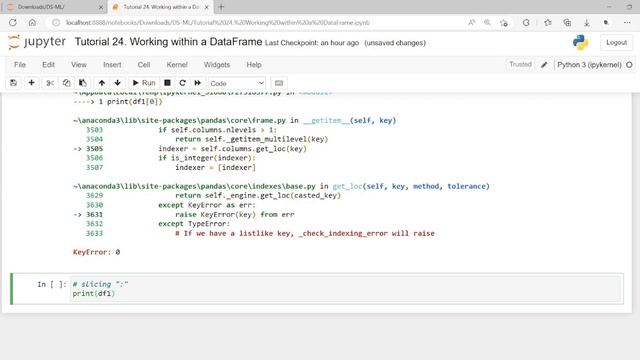Image resolution: width=640 pixels, height=360 pixels.
Task: Click Last Checkpoint status text
Action: (312, 43)
